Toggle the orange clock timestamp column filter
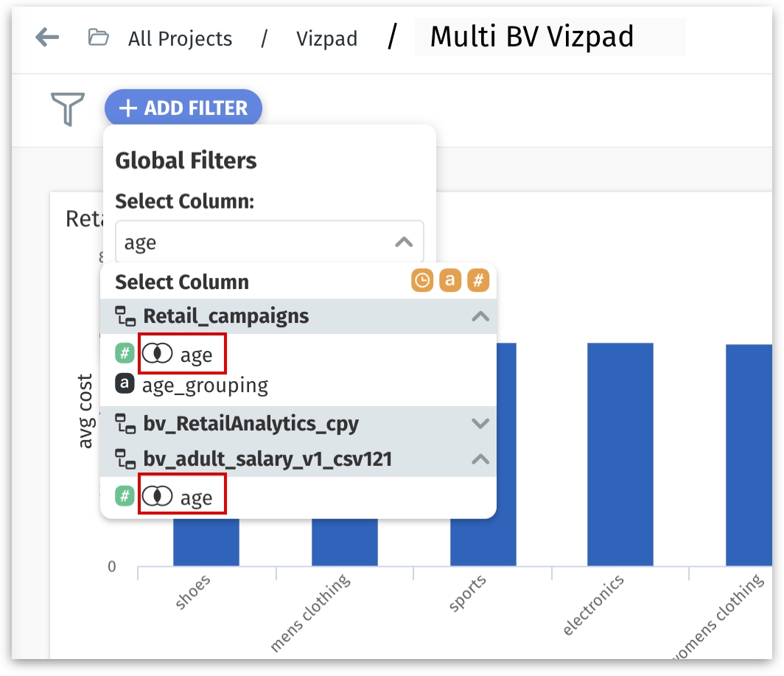Viewport: 784px width, 676px height. (x=422, y=281)
